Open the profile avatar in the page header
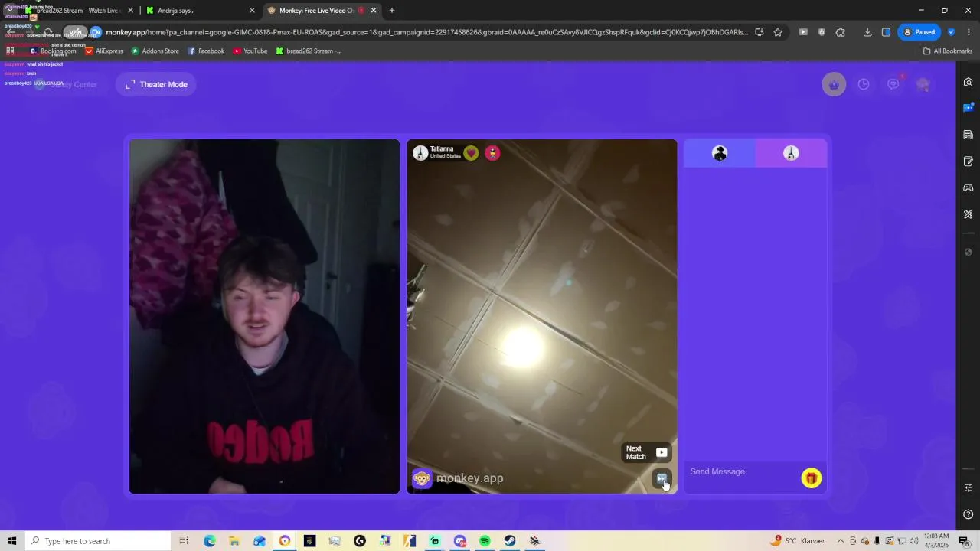The width and height of the screenshot is (980, 551). pyautogui.click(x=923, y=84)
